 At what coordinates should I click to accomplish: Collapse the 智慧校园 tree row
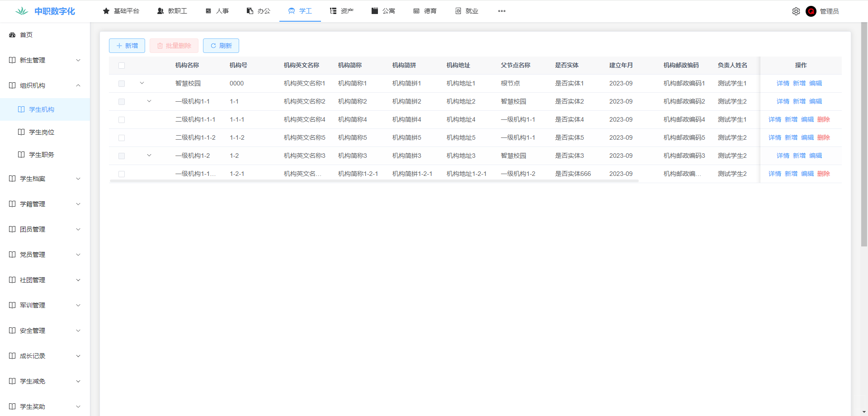(x=142, y=83)
